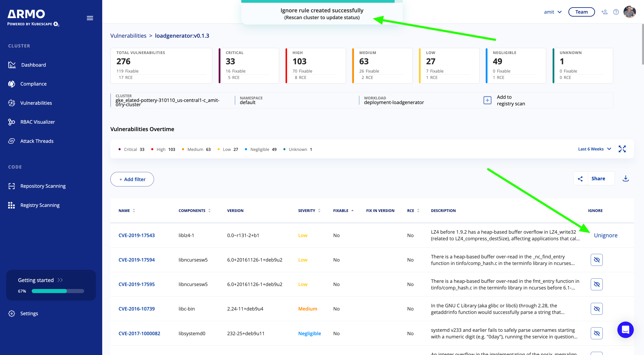The width and height of the screenshot is (644, 355).
Task: Open RBAC Visualizer in sidebar
Action: tap(37, 122)
